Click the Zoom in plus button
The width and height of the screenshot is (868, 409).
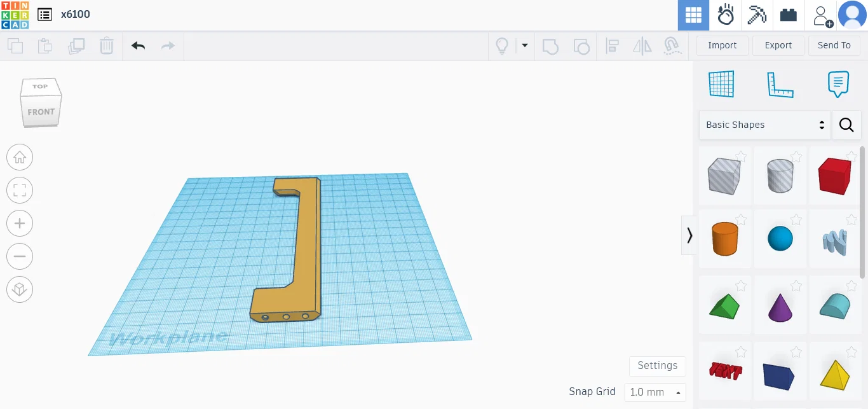[x=20, y=223]
